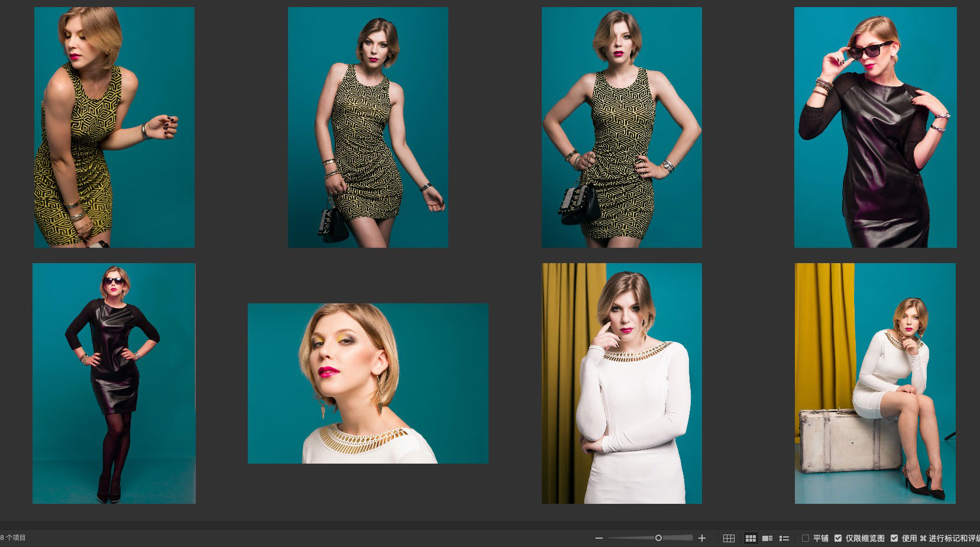The image size is (980, 547).
Task: Switch to thumbnail grid view
Action: pos(751,538)
